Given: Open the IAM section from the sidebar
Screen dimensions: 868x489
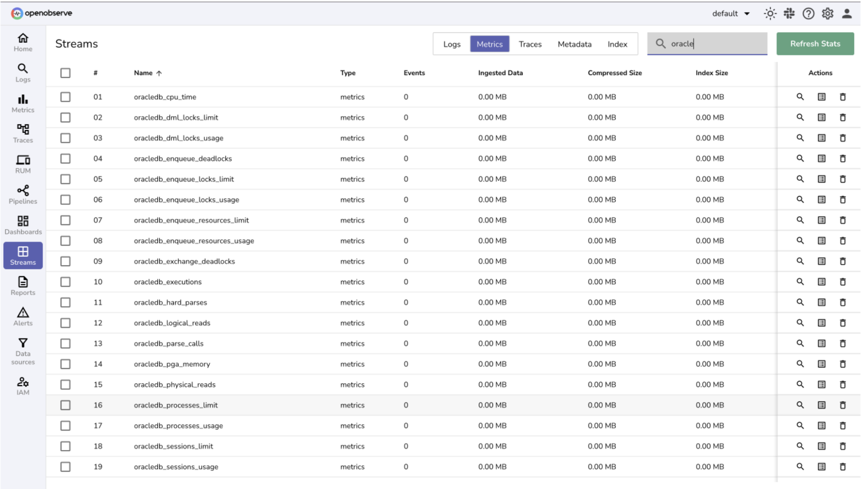Looking at the screenshot, I should pos(23,386).
